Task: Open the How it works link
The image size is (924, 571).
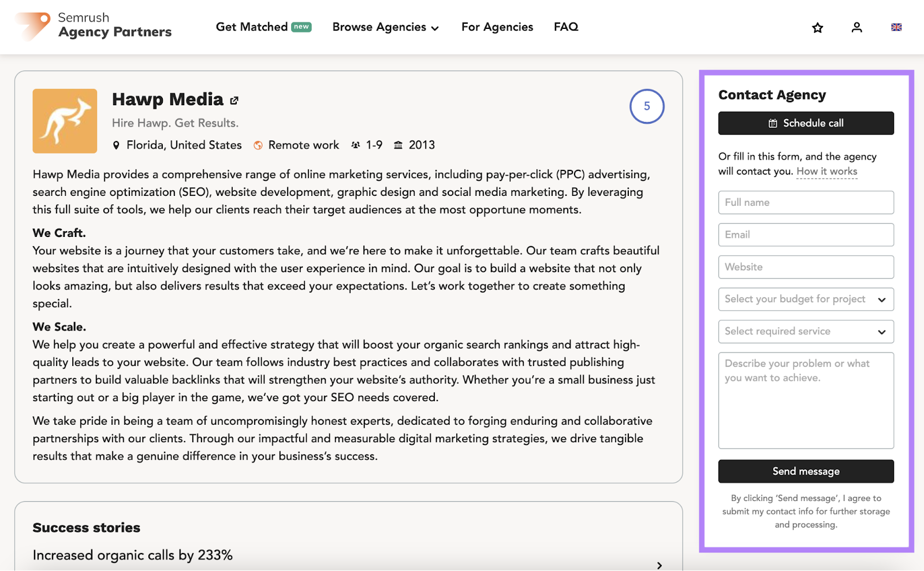Action: [x=826, y=172]
